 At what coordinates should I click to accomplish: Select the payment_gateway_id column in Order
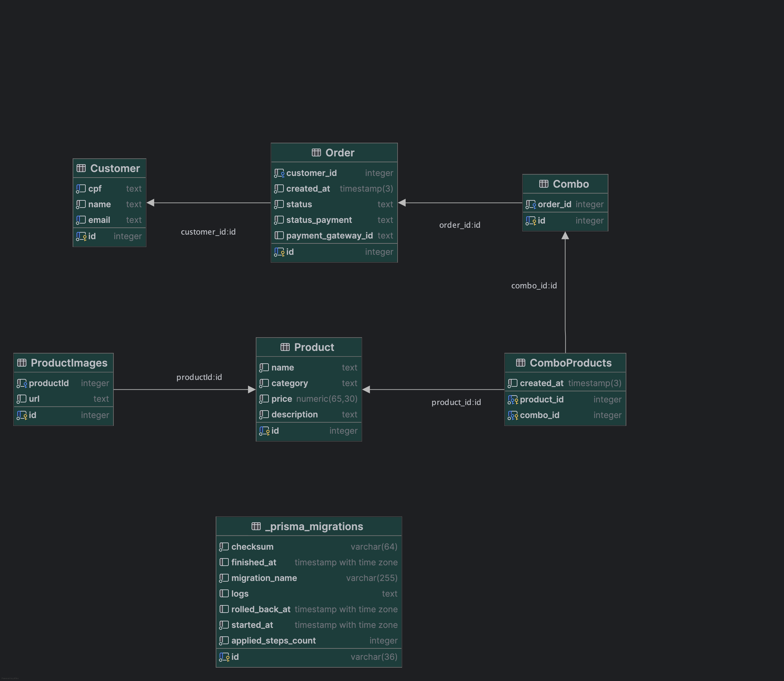[329, 236]
